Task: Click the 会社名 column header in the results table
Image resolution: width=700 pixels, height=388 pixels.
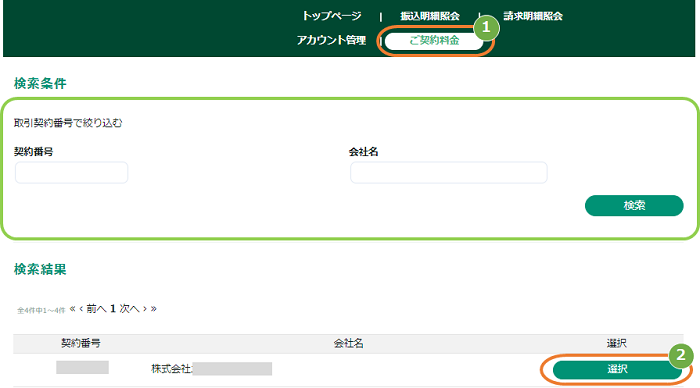Action: pyautogui.click(x=349, y=343)
